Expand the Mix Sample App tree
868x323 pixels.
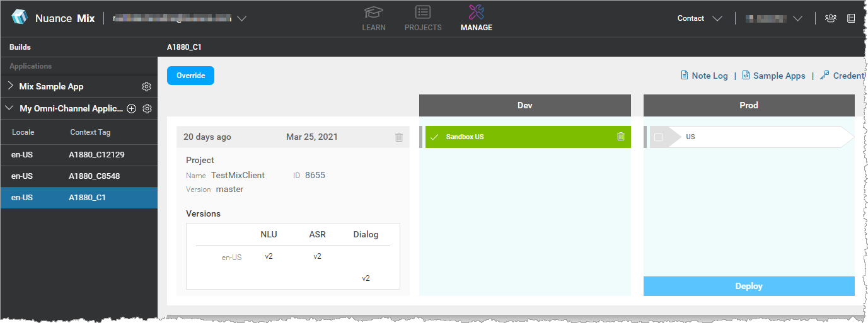coord(11,86)
